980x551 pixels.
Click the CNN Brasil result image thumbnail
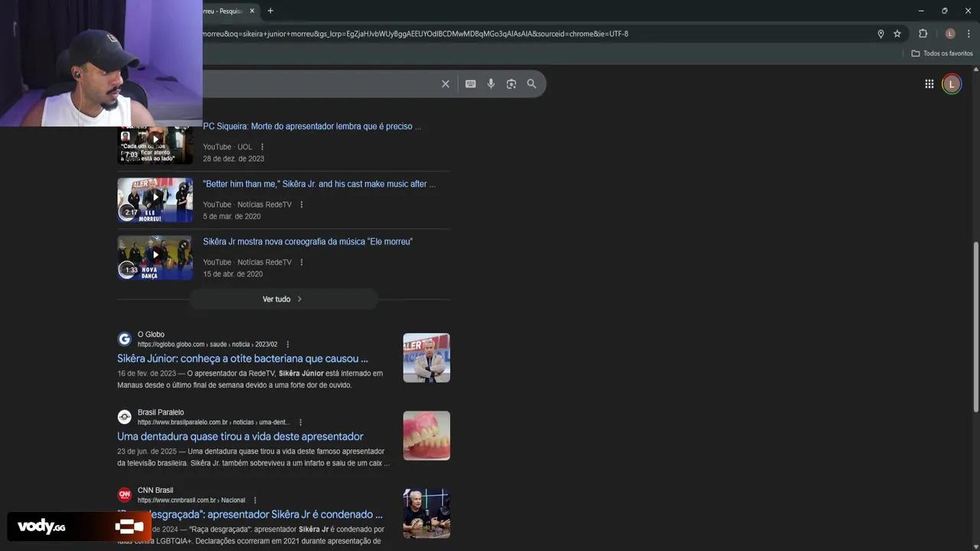coord(426,514)
